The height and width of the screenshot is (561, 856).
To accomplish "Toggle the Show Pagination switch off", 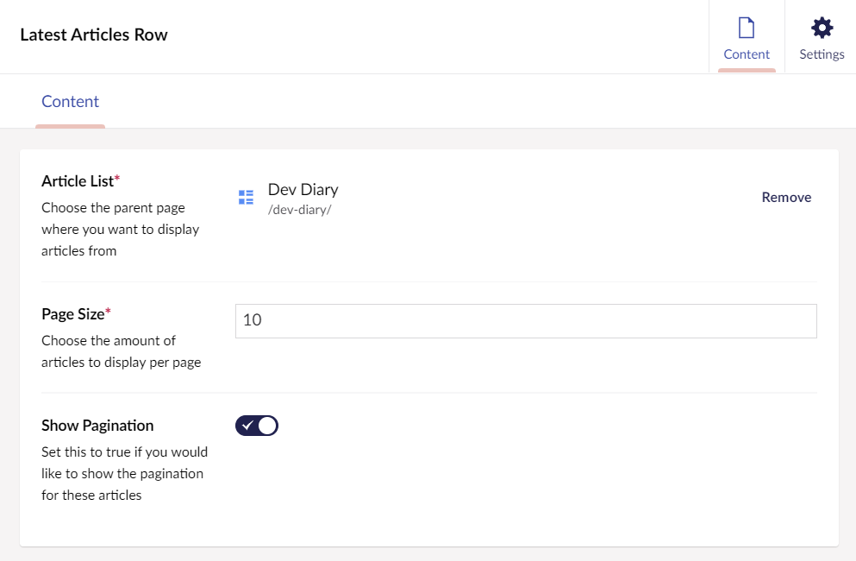I will coord(257,426).
